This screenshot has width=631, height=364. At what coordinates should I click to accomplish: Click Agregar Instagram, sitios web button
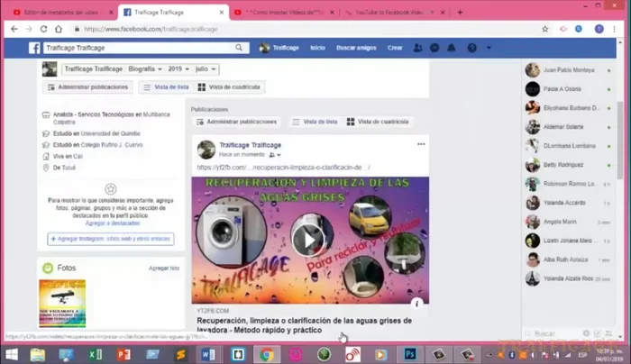coord(111,239)
